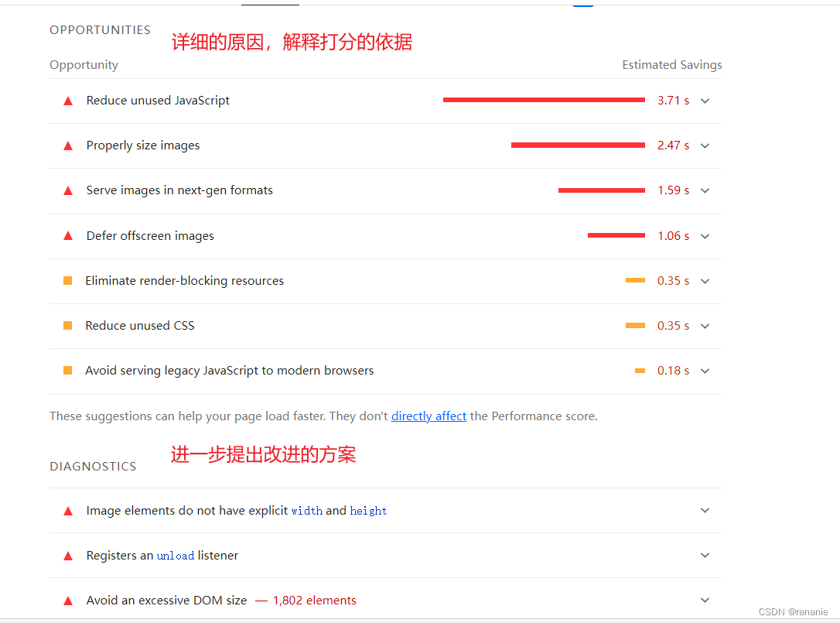The width and height of the screenshot is (840, 623).
Task: Click the Defer offscreen images title
Action: pyautogui.click(x=150, y=236)
